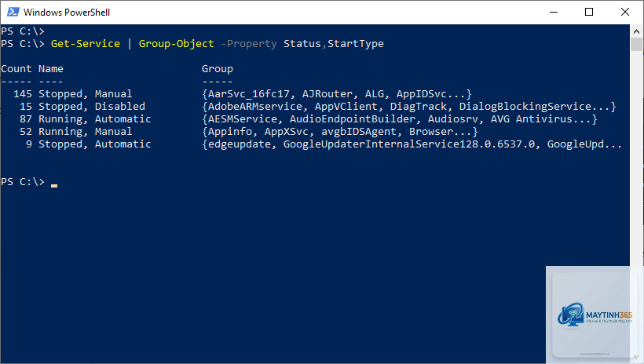This screenshot has width=644, height=364.
Task: Click the group starting with AarSvc_16fc17
Action: (337, 94)
